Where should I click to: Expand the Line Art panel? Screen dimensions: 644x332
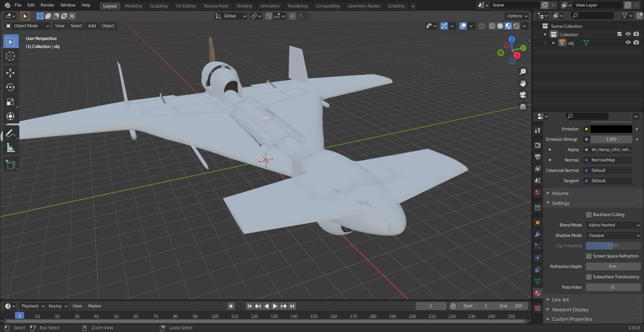(x=560, y=300)
